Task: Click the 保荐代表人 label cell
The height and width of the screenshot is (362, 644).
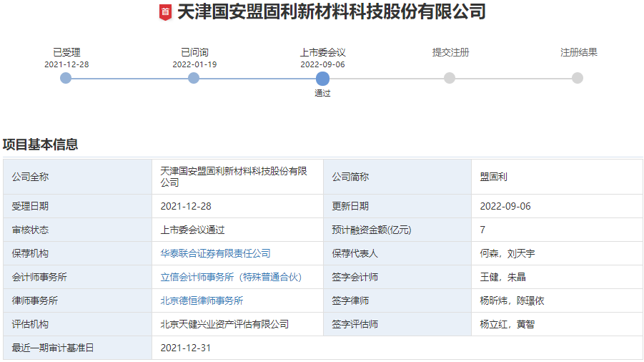Action: coord(397,253)
